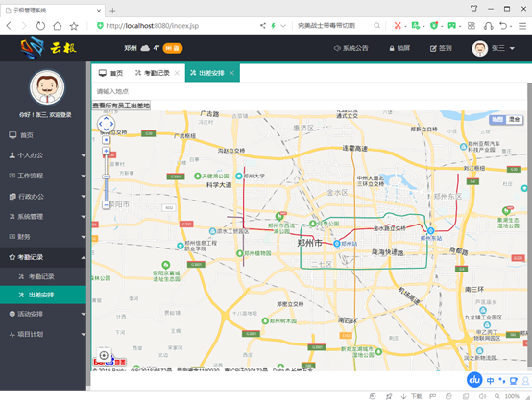Open the 张三 user dropdown in the header
Image resolution: width=532 pixels, height=402 pixels.
click(x=494, y=49)
